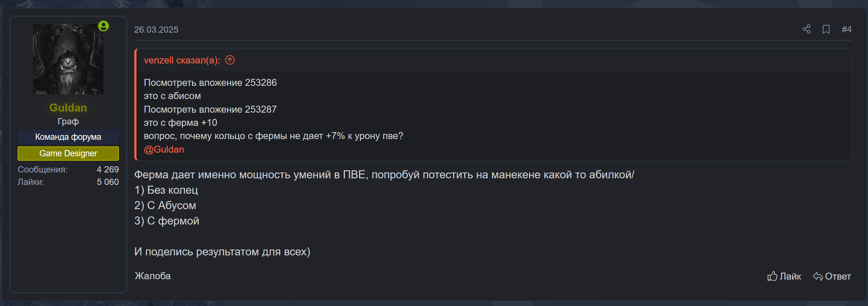Click the Жалоба report link
Viewport: 868px width, 306px height.
click(153, 276)
